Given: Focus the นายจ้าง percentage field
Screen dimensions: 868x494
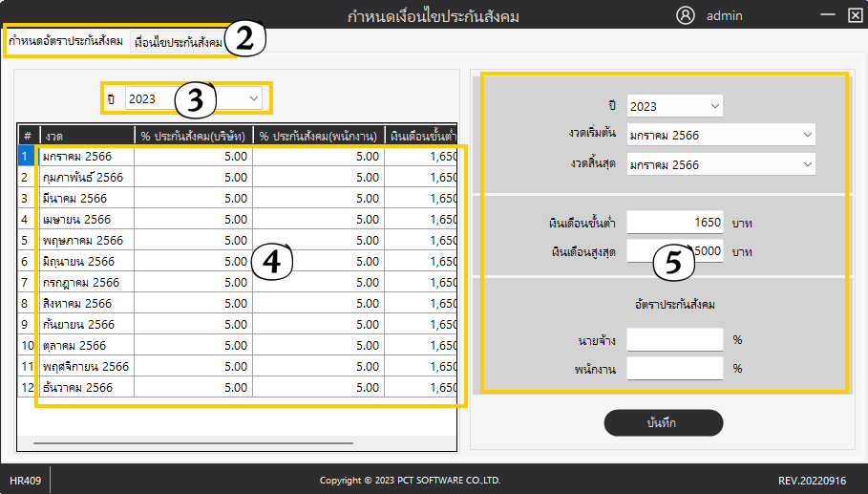Looking at the screenshot, I should (x=674, y=339).
